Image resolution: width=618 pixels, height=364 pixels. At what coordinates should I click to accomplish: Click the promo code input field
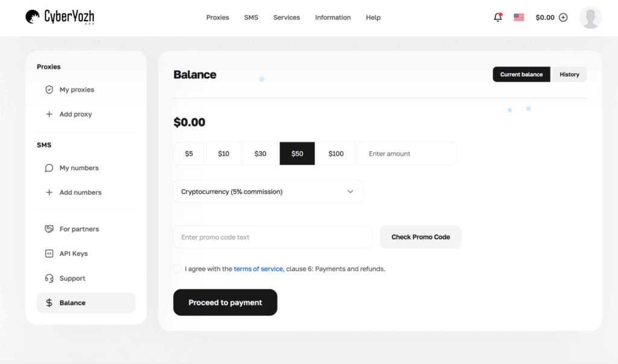[x=272, y=237]
